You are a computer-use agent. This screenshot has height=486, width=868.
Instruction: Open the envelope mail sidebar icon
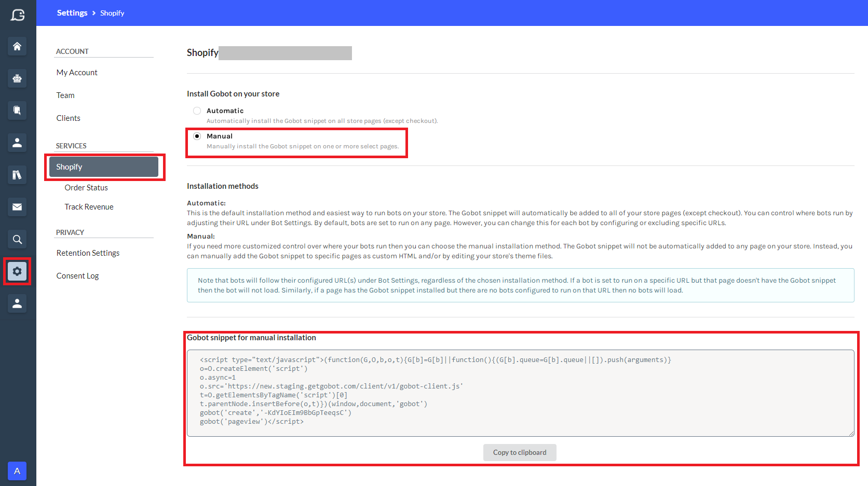(x=17, y=207)
